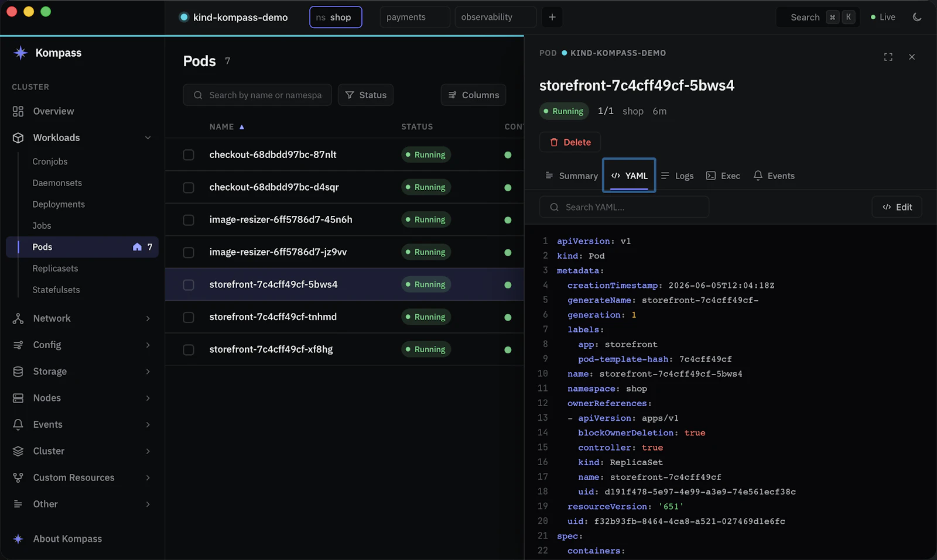This screenshot has width=937, height=560.
Task: Click the bell icon on Events tab
Action: tap(758, 176)
